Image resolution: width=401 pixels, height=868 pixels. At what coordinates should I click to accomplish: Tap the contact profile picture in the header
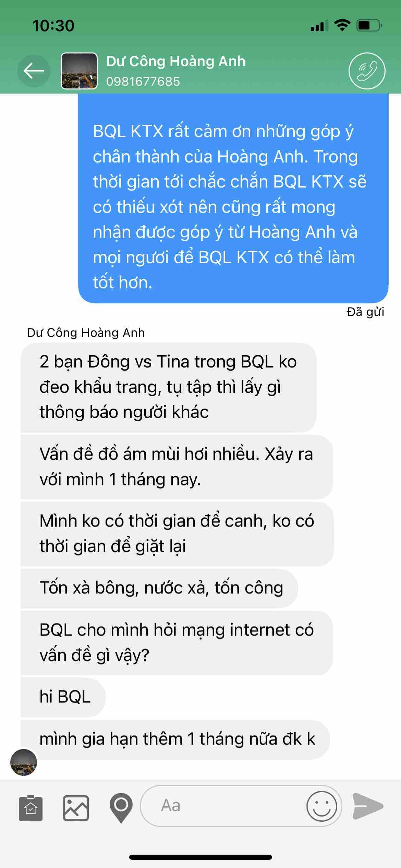pyautogui.click(x=79, y=71)
